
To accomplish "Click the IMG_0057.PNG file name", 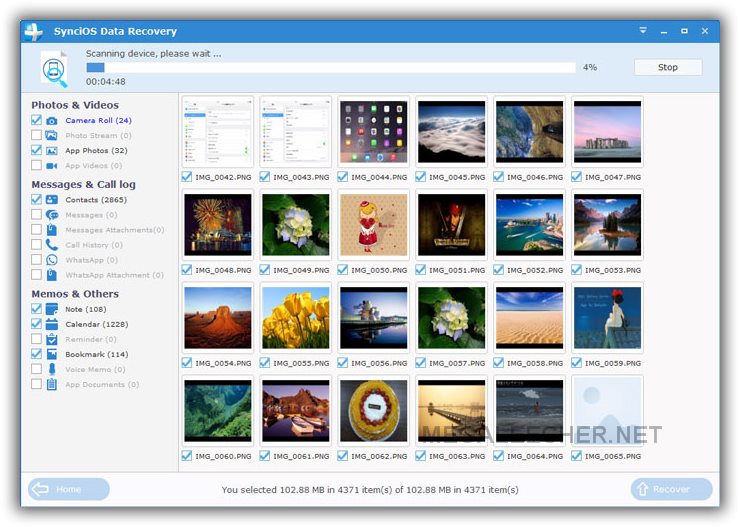I will [x=457, y=363].
